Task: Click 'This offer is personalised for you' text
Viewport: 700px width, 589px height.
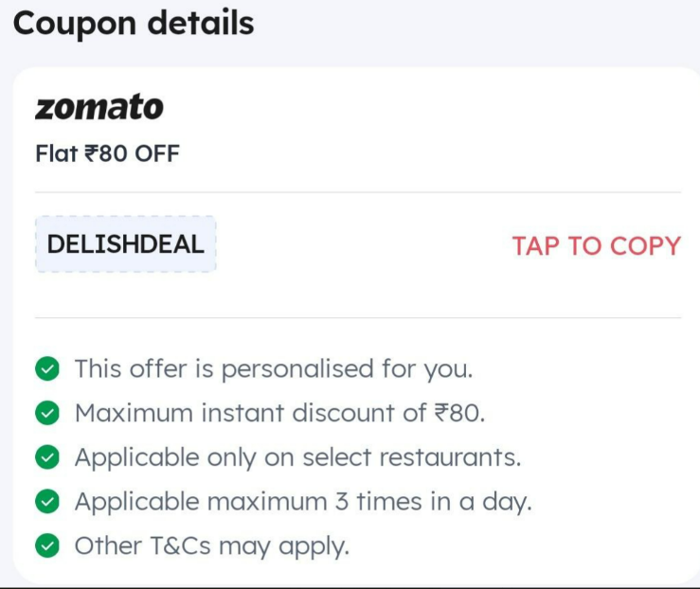Action: coord(274,369)
